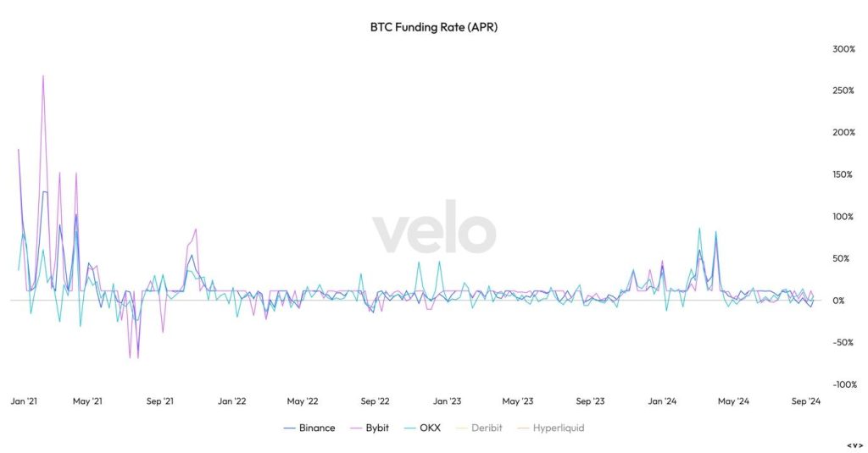
Task: Click the 300% y-axis label
Action: 844,49
